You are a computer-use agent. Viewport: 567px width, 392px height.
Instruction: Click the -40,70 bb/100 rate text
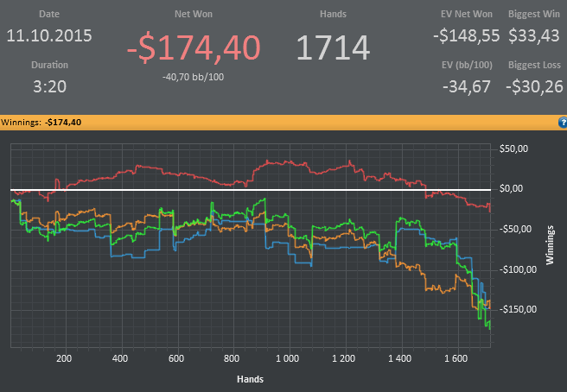(193, 77)
